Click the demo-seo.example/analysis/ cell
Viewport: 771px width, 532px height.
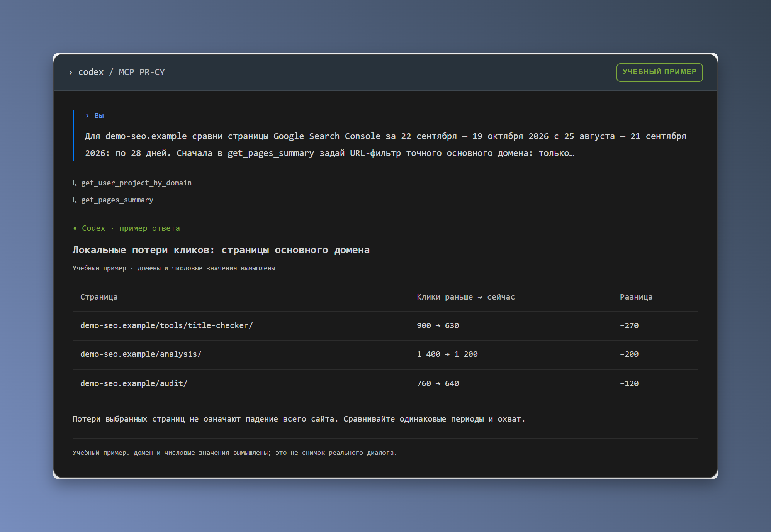tap(141, 354)
